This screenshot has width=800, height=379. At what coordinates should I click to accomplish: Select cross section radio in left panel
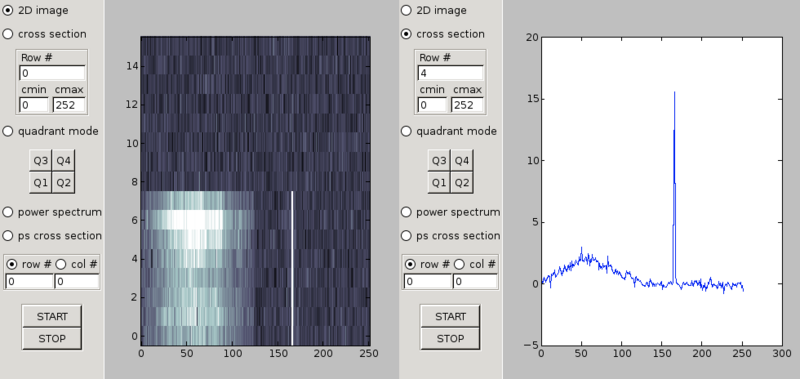[x=8, y=34]
